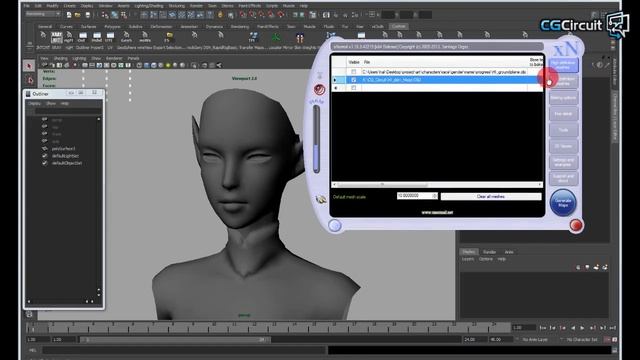Image resolution: width=640 pixels, height=360 pixels.
Task: Click the red spiral icon on xNormal left edge
Action: pyautogui.click(x=320, y=89)
